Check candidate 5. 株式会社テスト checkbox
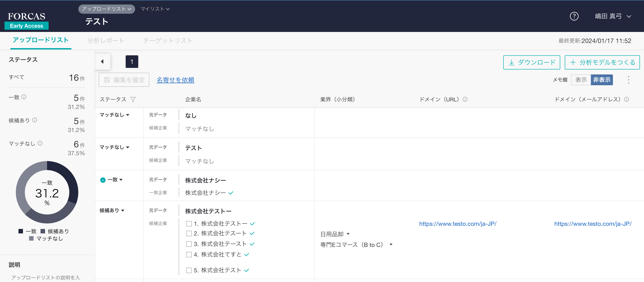Image resolution: width=644 pixels, height=282 pixels. [189, 270]
